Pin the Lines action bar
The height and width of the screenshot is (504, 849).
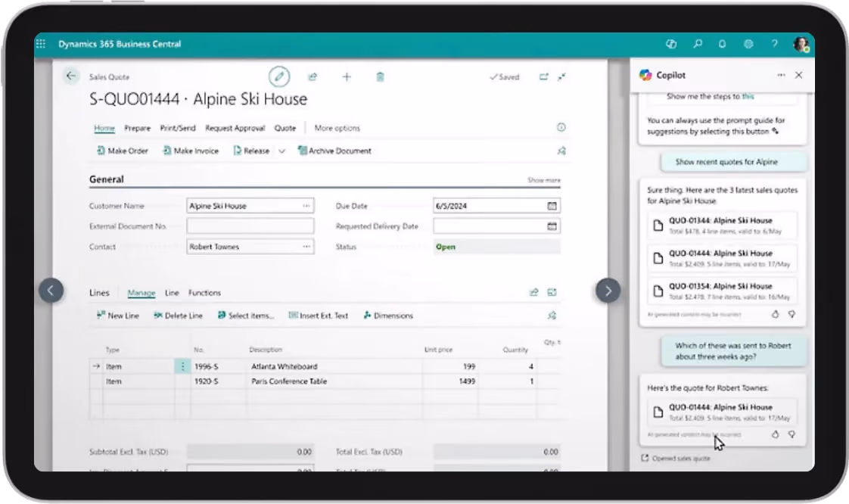point(552,316)
